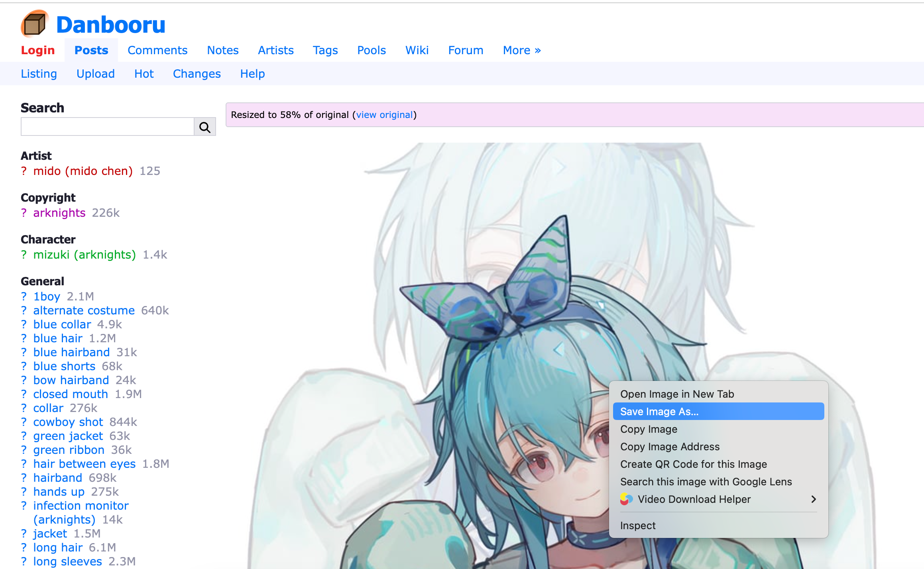
Task: Click the Video Download Helper icon
Action: click(626, 499)
